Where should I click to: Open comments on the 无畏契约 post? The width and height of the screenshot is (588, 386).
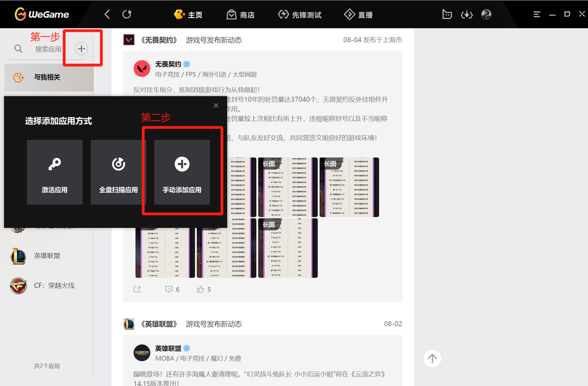(169, 289)
